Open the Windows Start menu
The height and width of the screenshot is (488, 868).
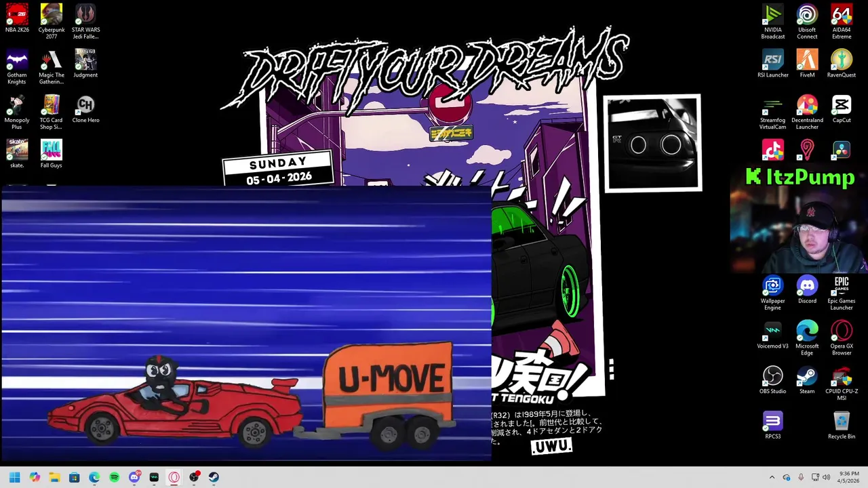point(14,477)
